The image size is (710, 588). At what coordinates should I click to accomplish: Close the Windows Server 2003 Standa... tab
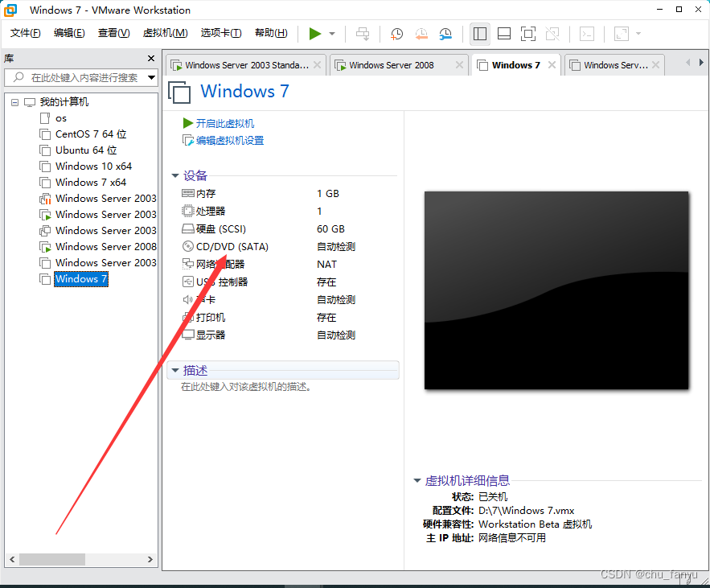pos(317,65)
